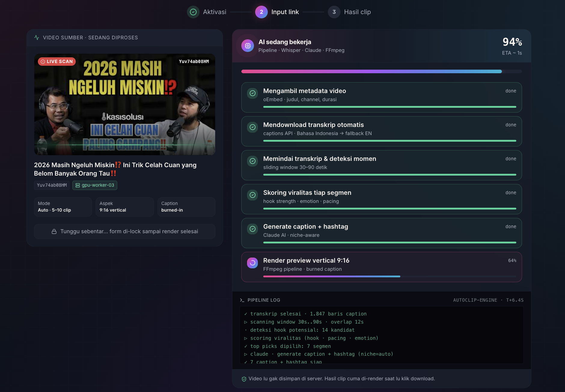This screenshot has width=565, height=392.
Task: Click the checkmark icon for Mendownload transkrip otomatis
Action: pyautogui.click(x=252, y=127)
